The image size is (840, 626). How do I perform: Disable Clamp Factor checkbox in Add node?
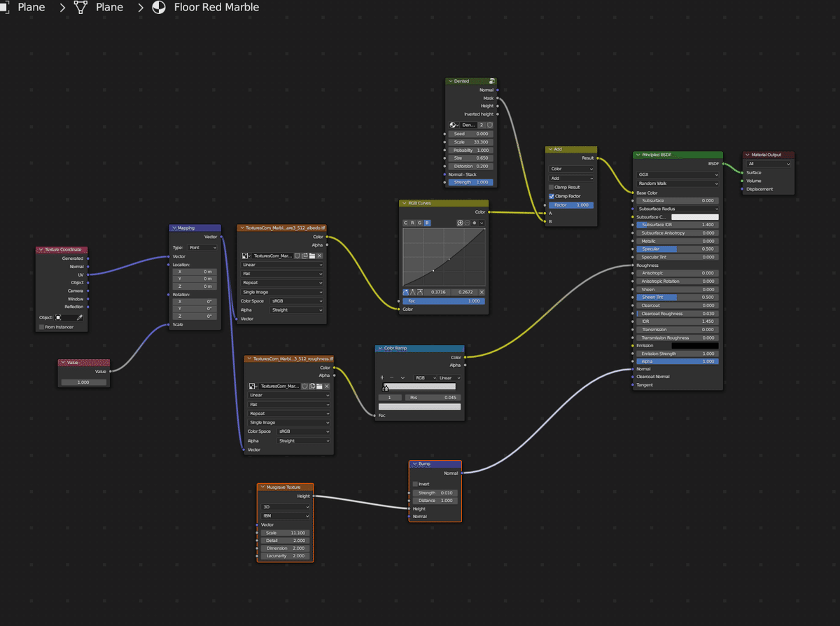point(552,196)
